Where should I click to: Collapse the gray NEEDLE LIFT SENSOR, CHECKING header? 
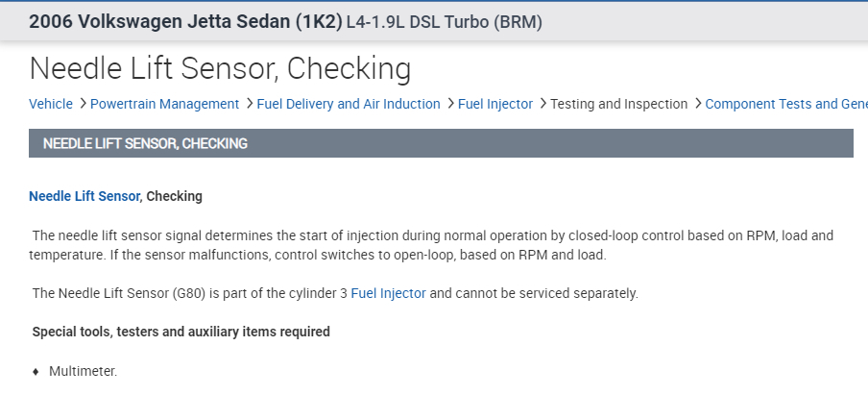(x=441, y=143)
